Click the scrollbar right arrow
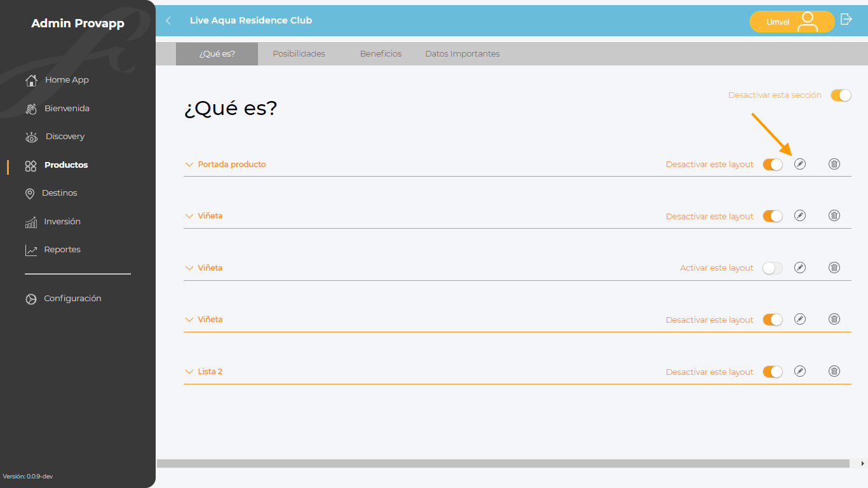The height and width of the screenshot is (488, 868). (863, 464)
